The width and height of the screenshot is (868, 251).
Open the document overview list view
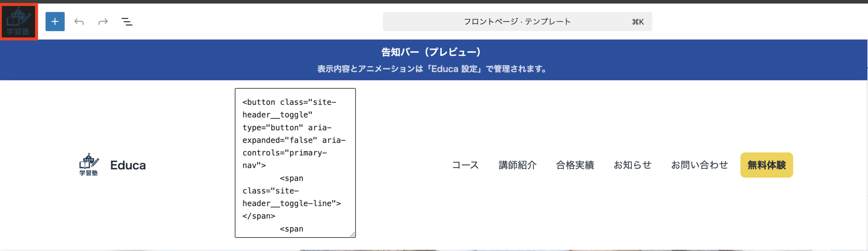coord(127,22)
